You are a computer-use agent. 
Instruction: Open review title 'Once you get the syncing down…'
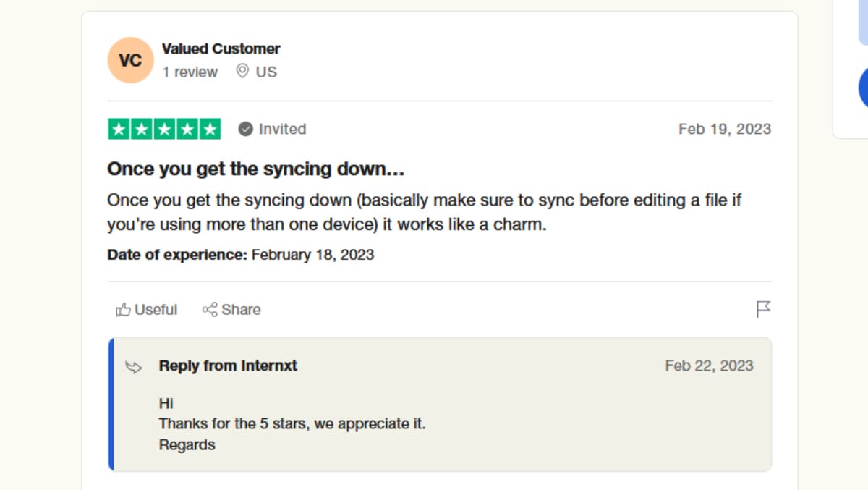pyautogui.click(x=255, y=169)
